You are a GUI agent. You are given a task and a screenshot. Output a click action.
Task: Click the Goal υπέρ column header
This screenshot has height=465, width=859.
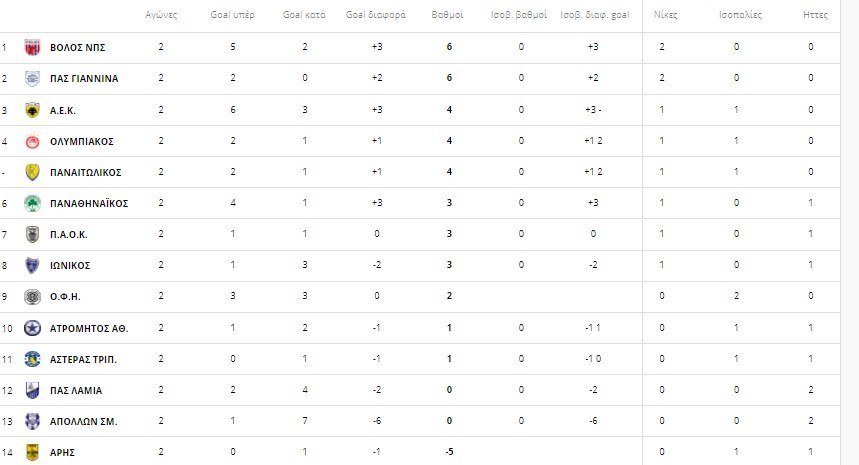(x=233, y=16)
